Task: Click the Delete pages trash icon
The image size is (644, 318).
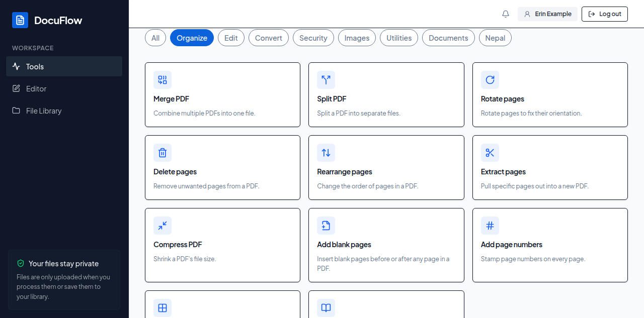Action: (x=163, y=153)
